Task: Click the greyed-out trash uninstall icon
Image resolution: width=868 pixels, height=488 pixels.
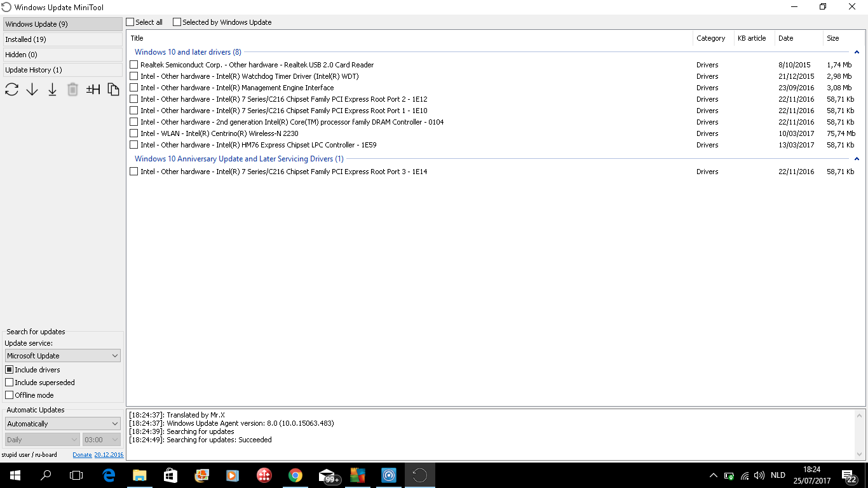Action: tap(73, 90)
